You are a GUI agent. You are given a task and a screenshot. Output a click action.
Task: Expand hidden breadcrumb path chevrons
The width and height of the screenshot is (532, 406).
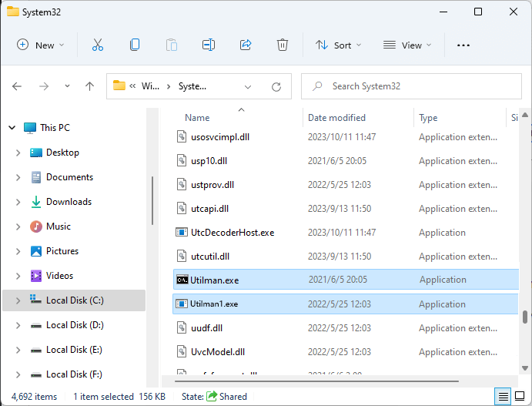132,86
